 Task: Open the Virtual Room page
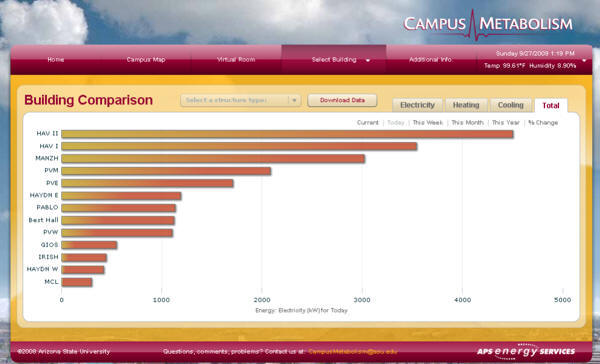236,60
